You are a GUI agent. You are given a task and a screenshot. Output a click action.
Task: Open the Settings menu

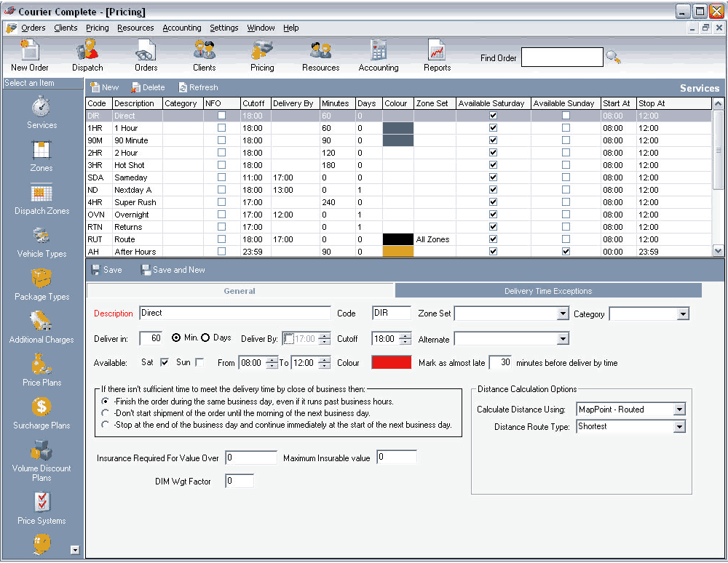click(223, 28)
